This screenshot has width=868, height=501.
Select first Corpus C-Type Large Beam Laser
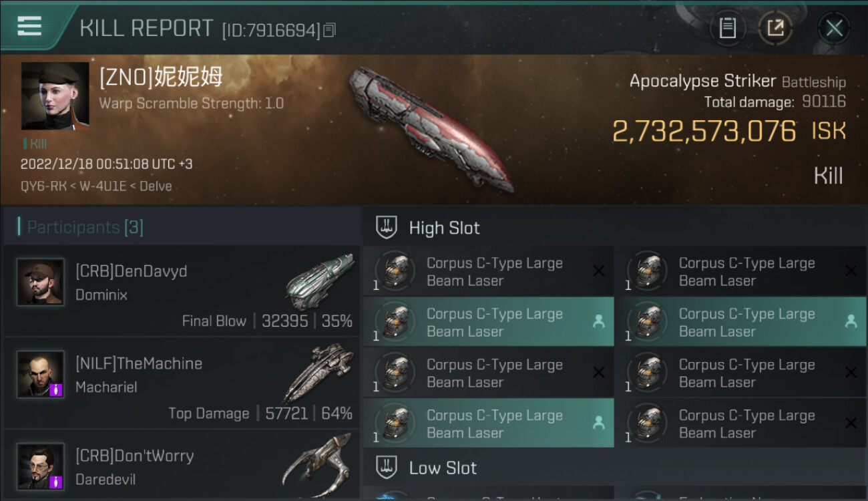pos(488,272)
